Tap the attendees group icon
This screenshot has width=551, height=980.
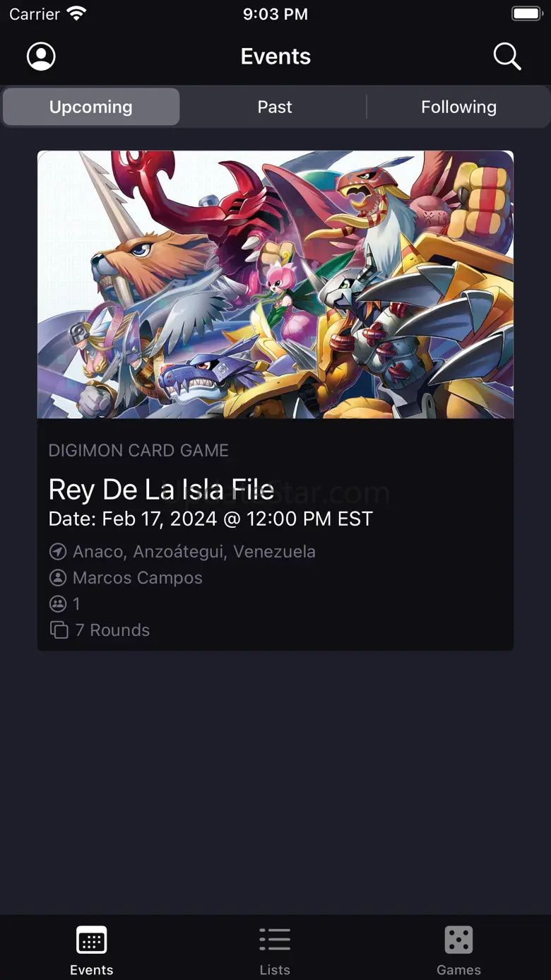pyautogui.click(x=58, y=604)
